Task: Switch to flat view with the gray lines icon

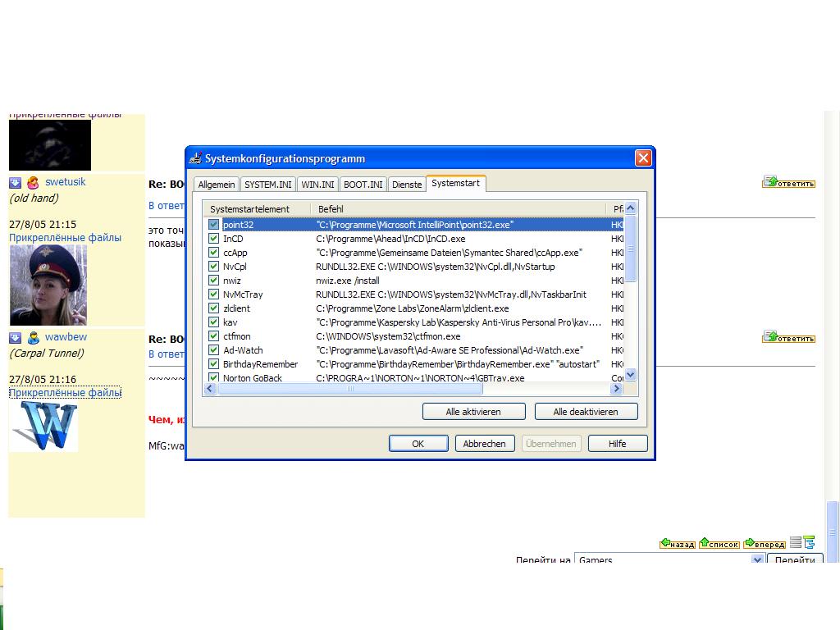Action: pyautogui.click(x=795, y=543)
